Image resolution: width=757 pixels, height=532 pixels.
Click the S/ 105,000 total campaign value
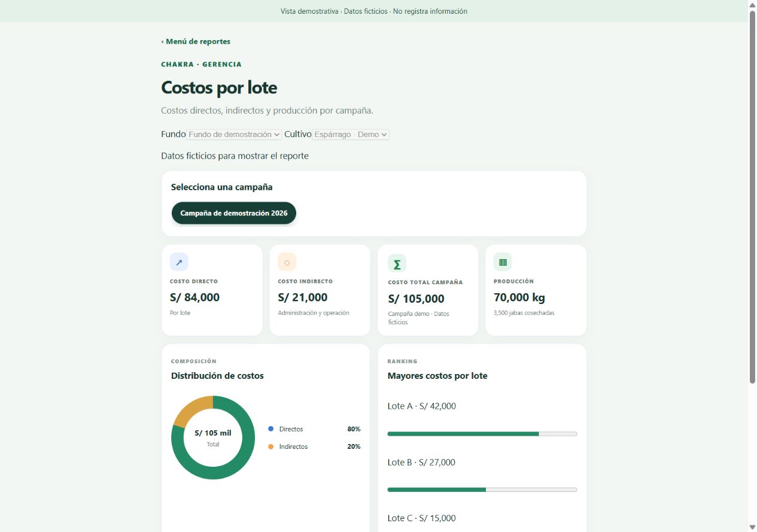click(416, 299)
